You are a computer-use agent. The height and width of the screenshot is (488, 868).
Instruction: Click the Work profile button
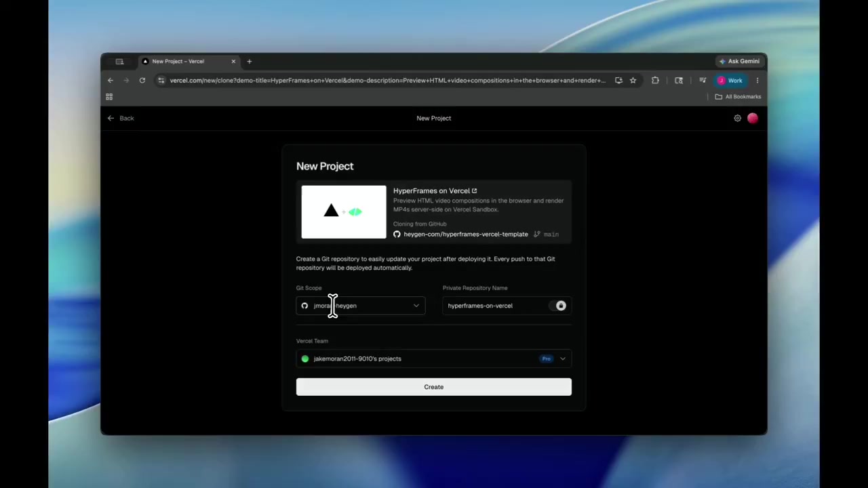pos(731,80)
